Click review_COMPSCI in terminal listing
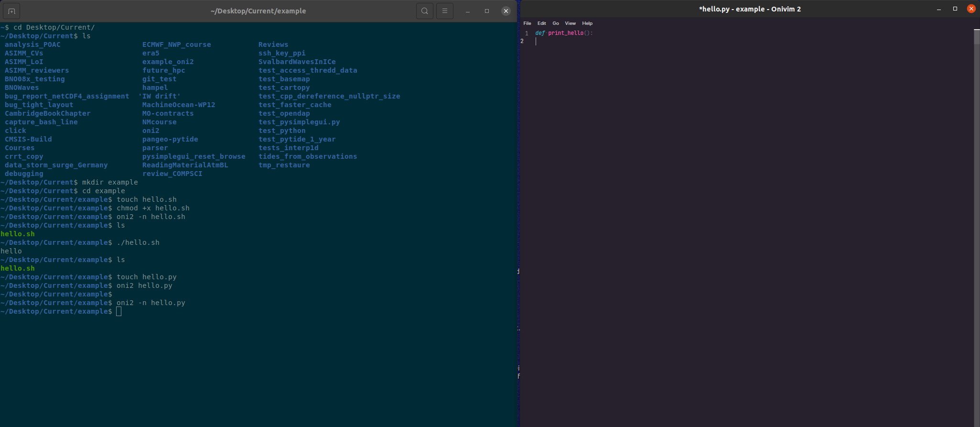 [172, 174]
